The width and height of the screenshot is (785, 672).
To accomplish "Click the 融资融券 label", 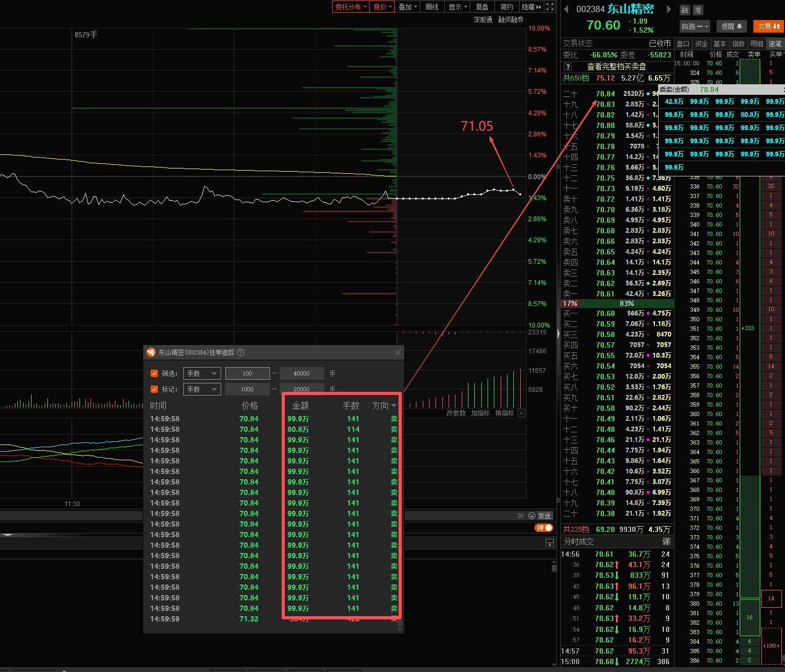I will pos(511,19).
